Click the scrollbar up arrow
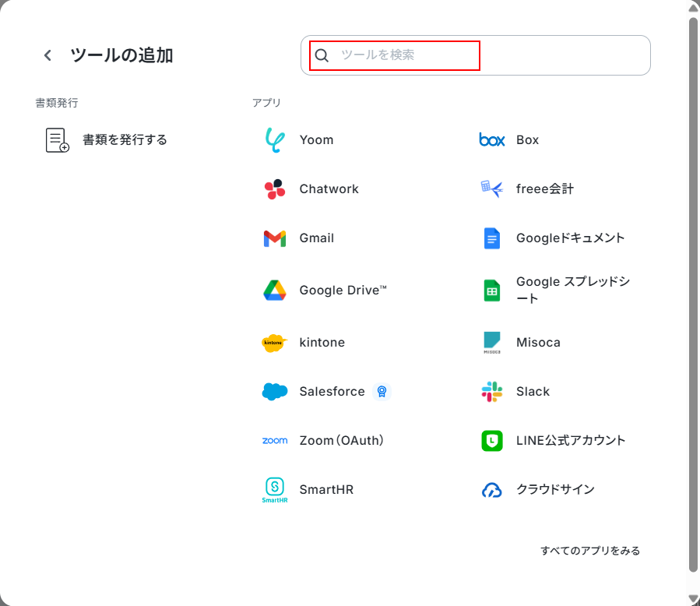 (693, 8)
